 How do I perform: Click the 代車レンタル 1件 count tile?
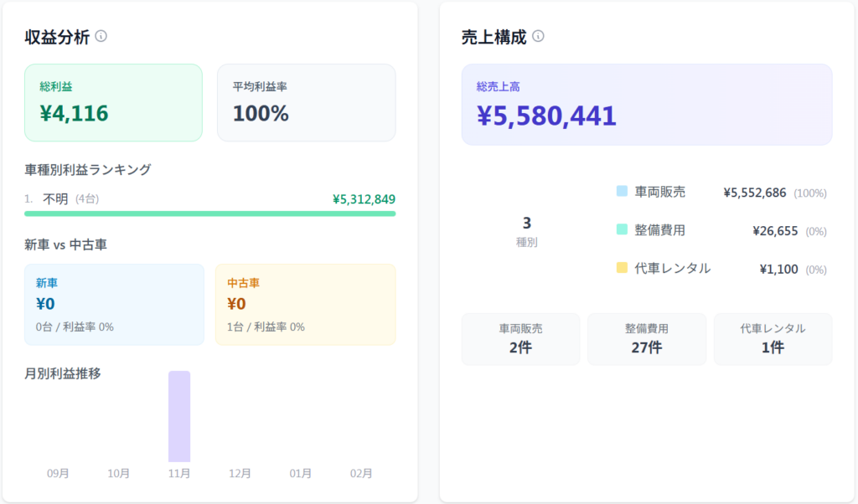(x=773, y=339)
